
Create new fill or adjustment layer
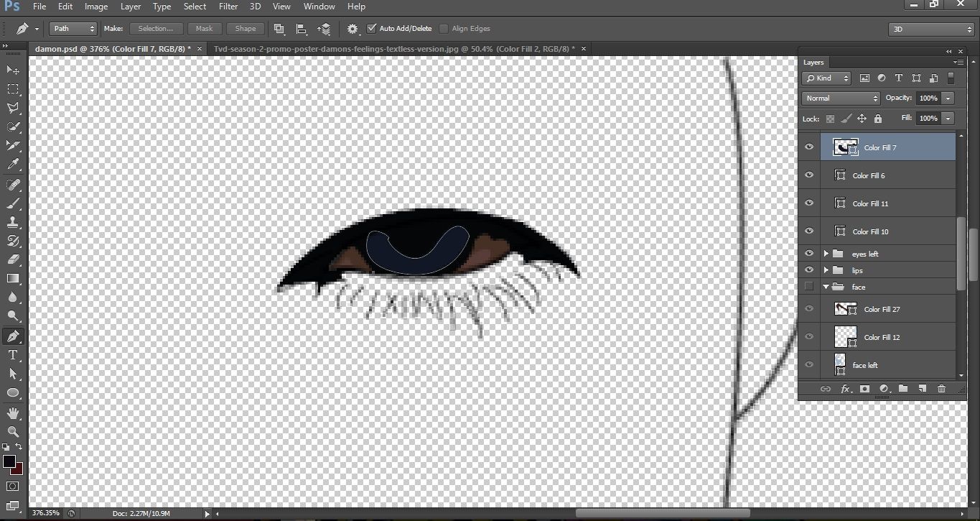[x=884, y=389]
